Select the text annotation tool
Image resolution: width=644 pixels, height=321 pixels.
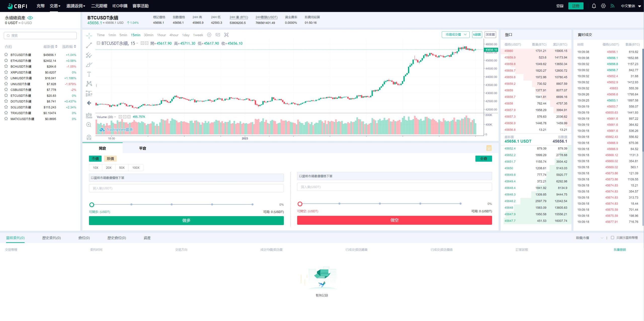tap(89, 74)
